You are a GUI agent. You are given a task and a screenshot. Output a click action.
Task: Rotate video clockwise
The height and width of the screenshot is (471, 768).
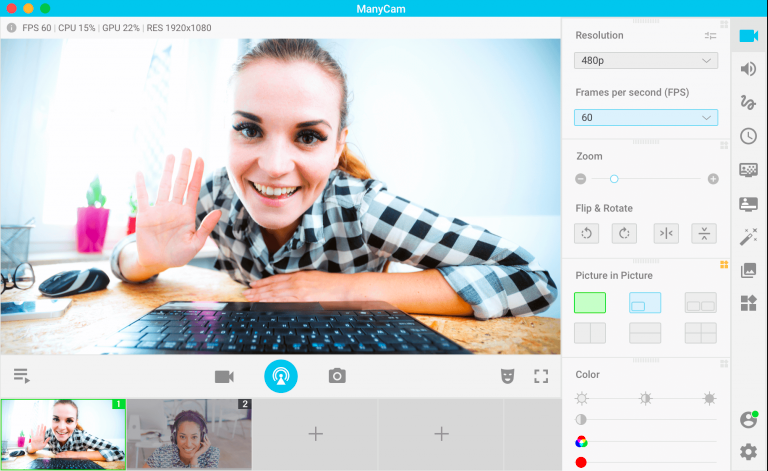(x=624, y=234)
